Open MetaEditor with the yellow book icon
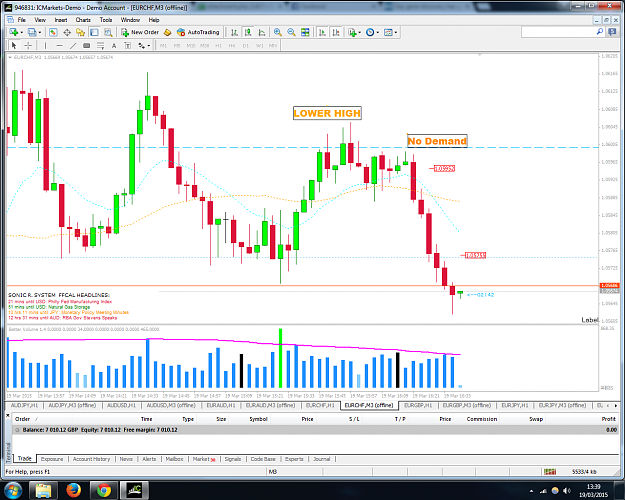625x500 pixels. (168, 32)
